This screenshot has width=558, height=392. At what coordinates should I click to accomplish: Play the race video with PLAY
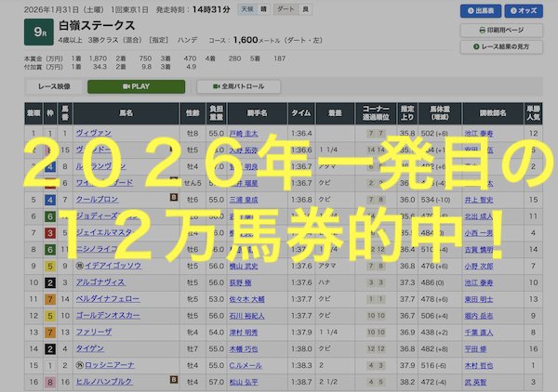(x=137, y=86)
